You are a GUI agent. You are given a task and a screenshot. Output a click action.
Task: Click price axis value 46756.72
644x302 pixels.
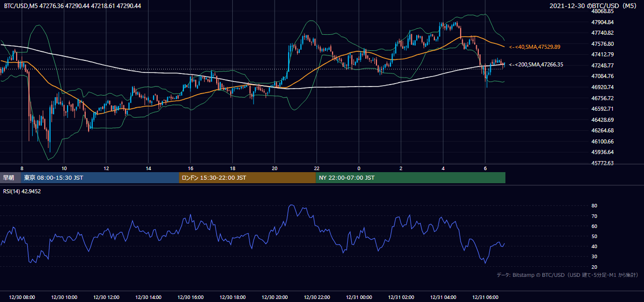click(603, 98)
